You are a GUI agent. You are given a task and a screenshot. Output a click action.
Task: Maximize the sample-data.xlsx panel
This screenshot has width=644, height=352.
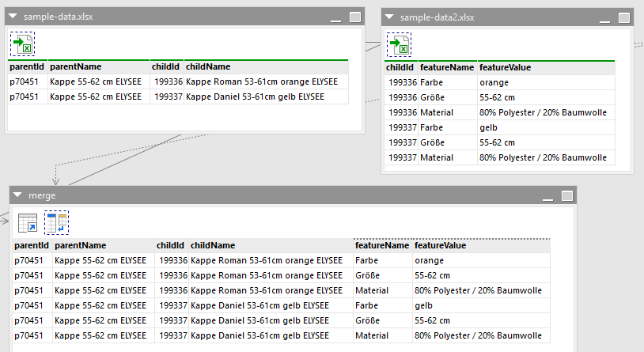tap(355, 17)
